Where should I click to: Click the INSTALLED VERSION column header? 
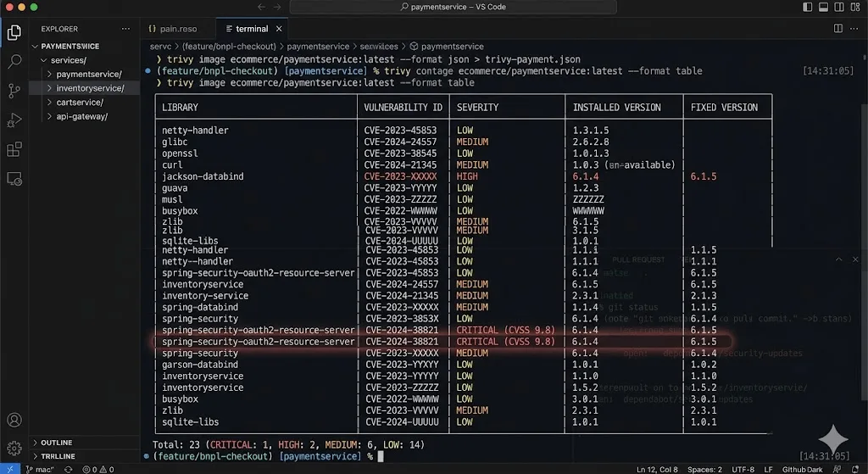[x=617, y=108]
